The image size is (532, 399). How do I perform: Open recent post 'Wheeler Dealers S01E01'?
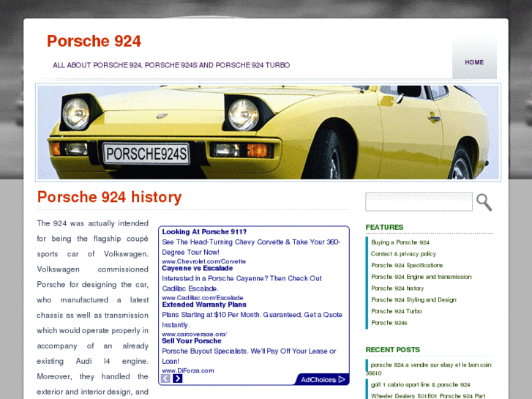tap(428, 396)
